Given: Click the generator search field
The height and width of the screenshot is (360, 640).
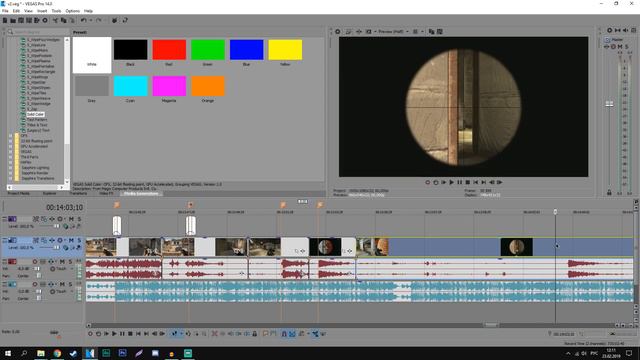Looking at the screenshot, I should point(39,32).
